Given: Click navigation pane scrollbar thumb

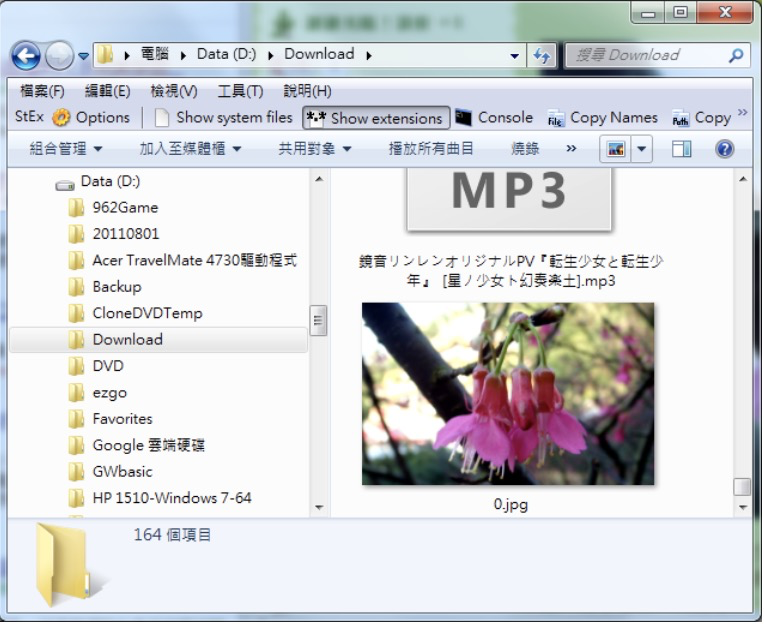Looking at the screenshot, I should [x=318, y=320].
